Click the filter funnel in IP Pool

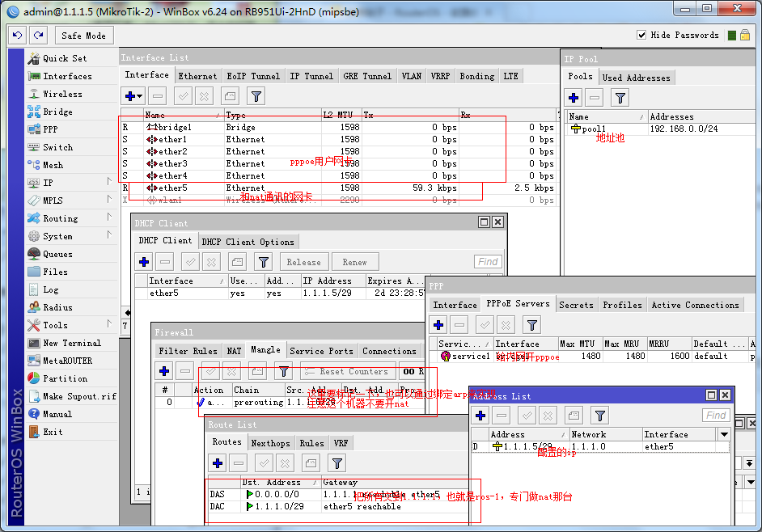[620, 98]
